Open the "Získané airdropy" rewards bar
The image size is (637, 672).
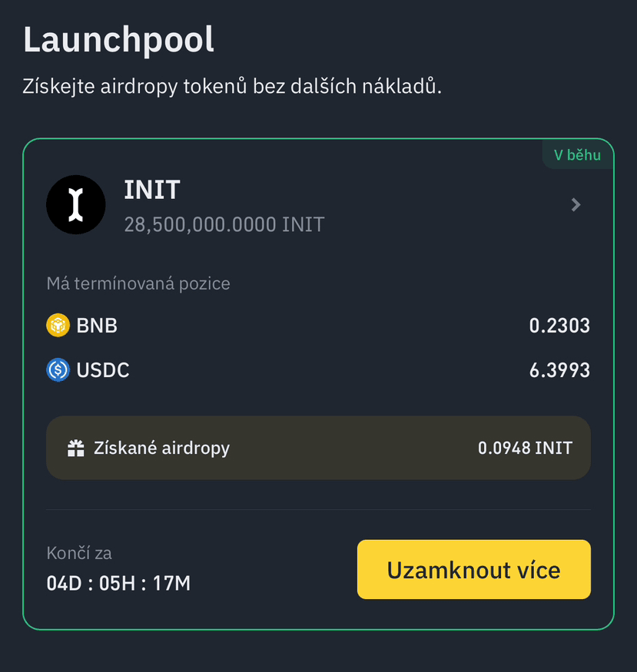point(318,449)
